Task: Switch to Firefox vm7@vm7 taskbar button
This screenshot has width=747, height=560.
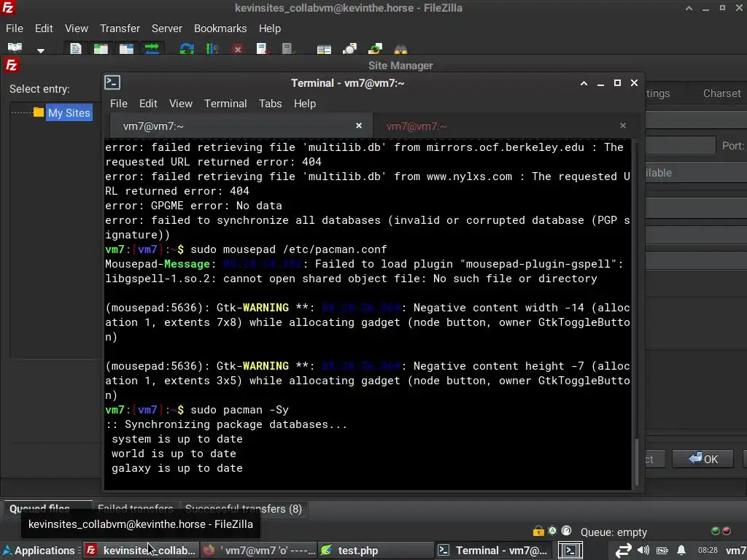Action: [259, 551]
